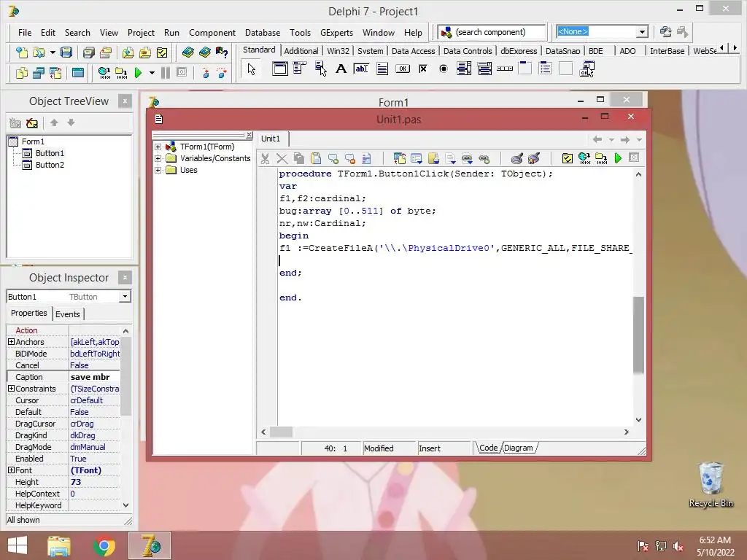
Task: Select the Button component (OK icon)
Action: [403, 69]
